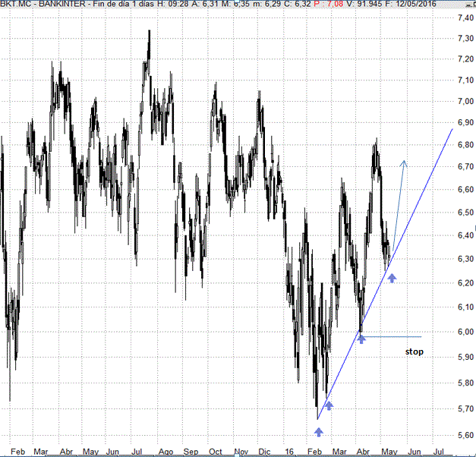
Task: Click the 6,00 price axis label
Action: (x=465, y=332)
